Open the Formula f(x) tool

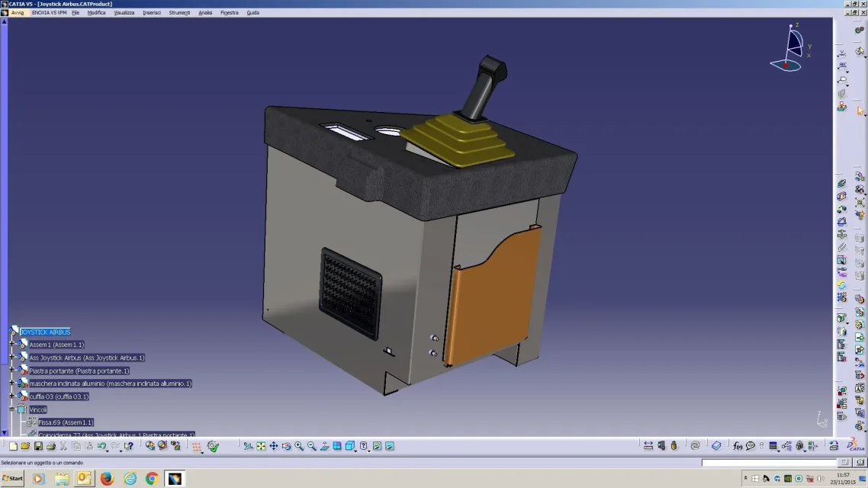click(738, 446)
